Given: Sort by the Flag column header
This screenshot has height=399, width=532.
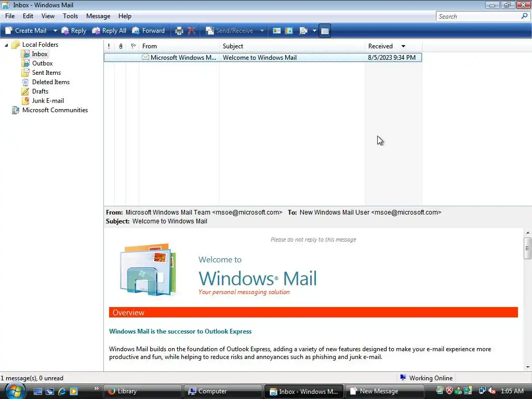Looking at the screenshot, I should (x=133, y=46).
